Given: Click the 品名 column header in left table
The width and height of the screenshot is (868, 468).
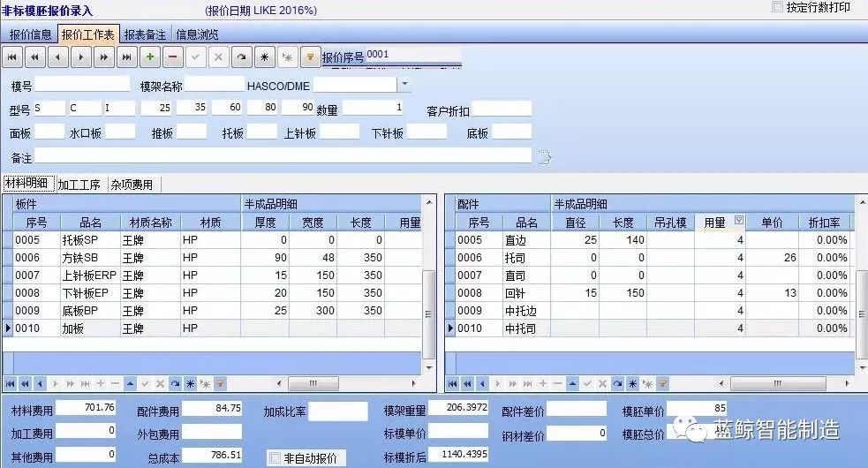Looking at the screenshot, I should point(91,223).
